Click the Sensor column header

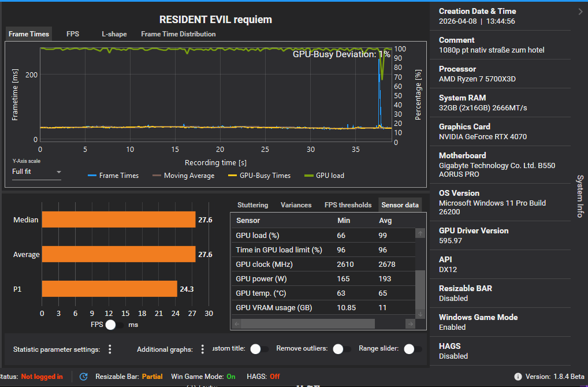(x=248, y=221)
